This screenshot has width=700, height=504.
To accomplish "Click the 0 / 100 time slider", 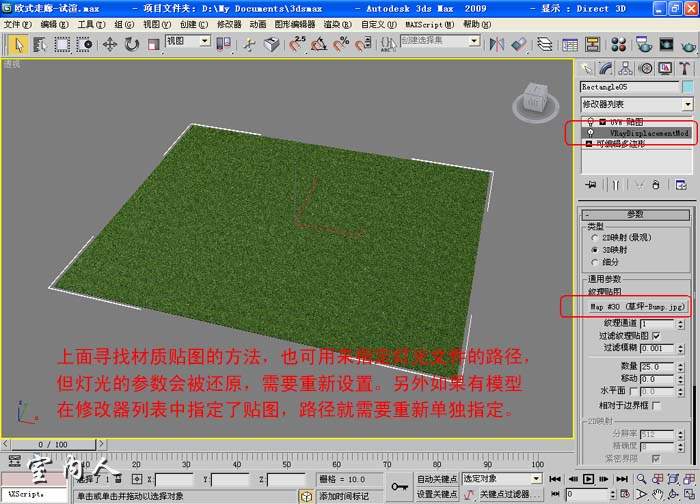I will pos(53,445).
